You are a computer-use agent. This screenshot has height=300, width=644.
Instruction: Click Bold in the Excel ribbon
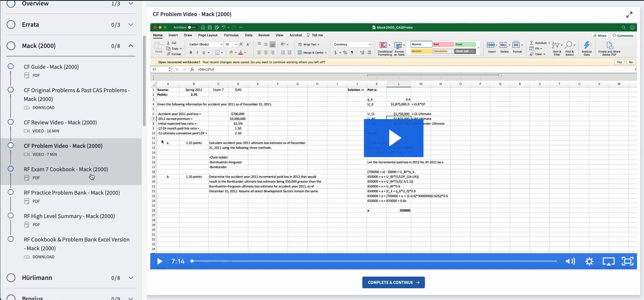click(191, 52)
